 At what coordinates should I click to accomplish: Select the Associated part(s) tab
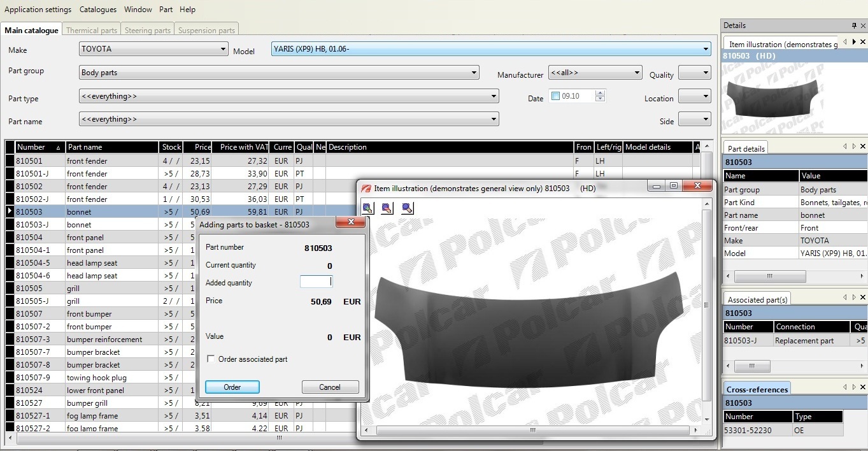pyautogui.click(x=757, y=299)
